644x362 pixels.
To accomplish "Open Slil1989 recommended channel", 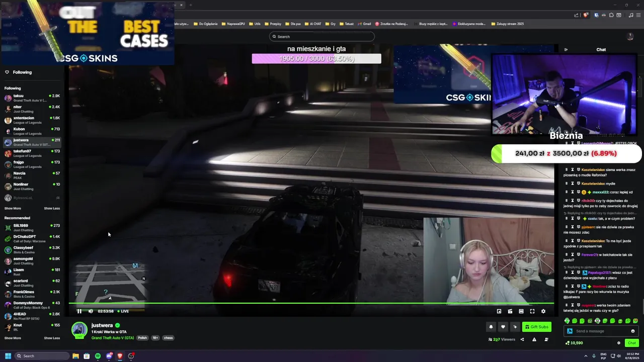I will [32, 227].
